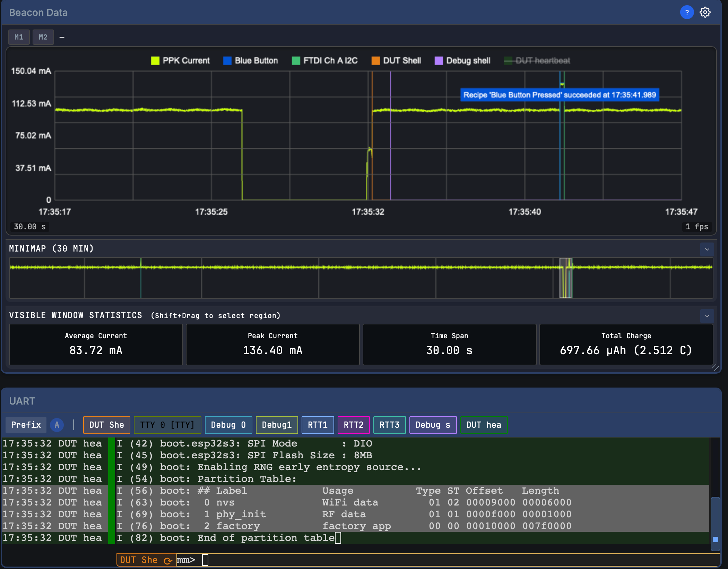Click the purple Debug shell vertical marker line

click(391, 135)
